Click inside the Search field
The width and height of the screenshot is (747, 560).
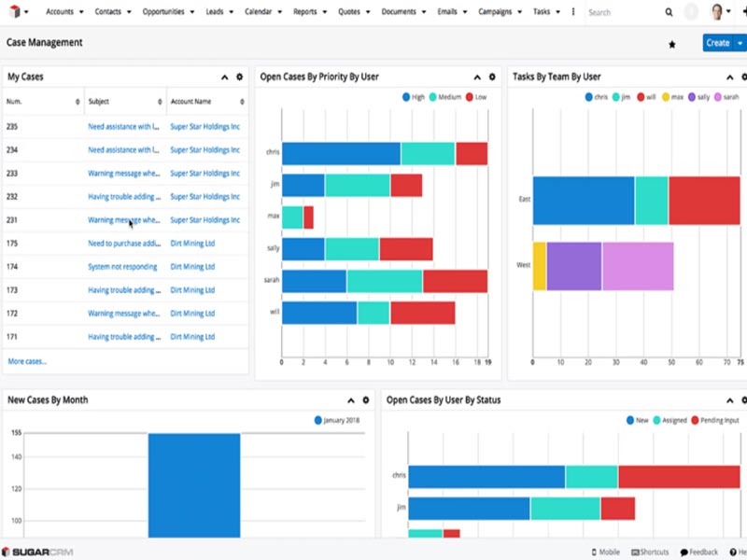click(616, 11)
